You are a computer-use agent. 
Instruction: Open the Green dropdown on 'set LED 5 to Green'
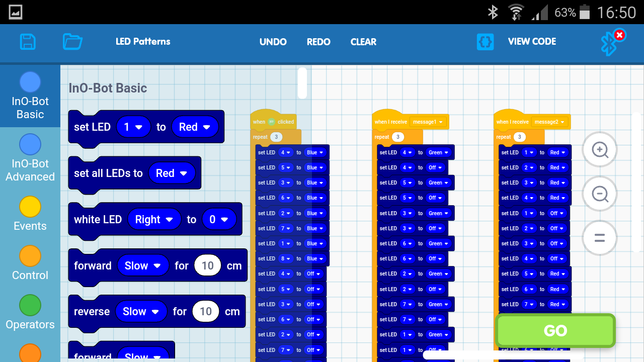pos(438,183)
